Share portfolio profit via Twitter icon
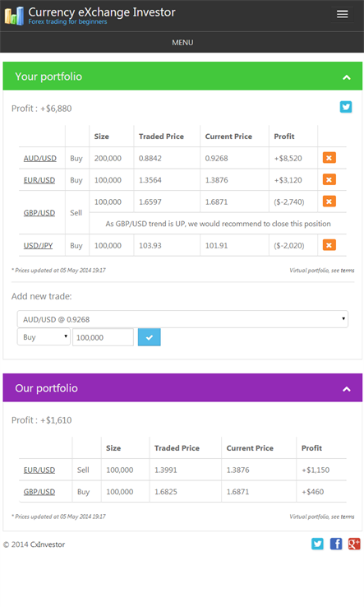 tap(346, 107)
